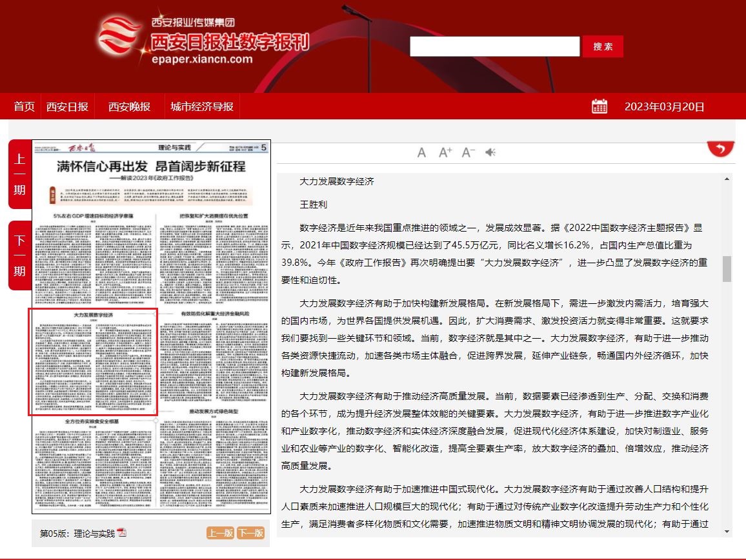
Task: Reset article font to default size (A)
Action: pos(421,152)
